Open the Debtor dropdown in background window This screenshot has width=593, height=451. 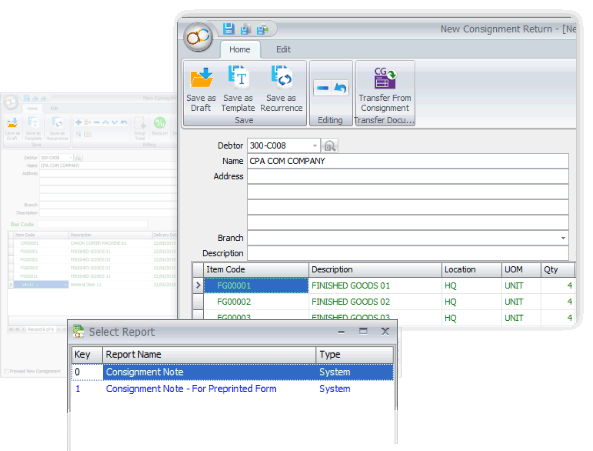70,158
